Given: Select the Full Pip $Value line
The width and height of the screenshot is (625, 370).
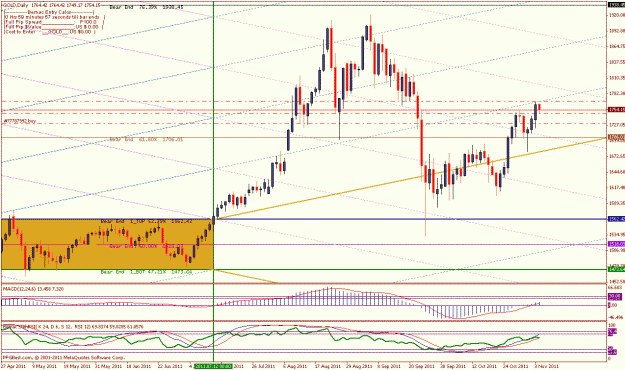Looking at the screenshot, I should (x=52, y=27).
